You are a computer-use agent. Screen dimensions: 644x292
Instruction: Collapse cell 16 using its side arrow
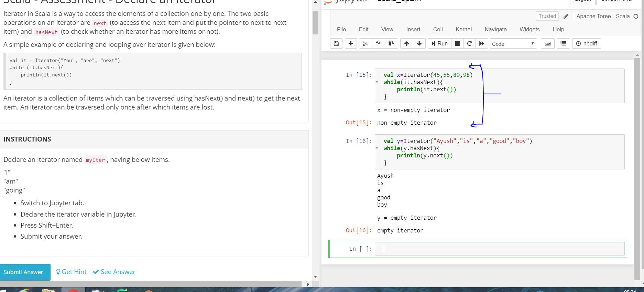pos(377,148)
